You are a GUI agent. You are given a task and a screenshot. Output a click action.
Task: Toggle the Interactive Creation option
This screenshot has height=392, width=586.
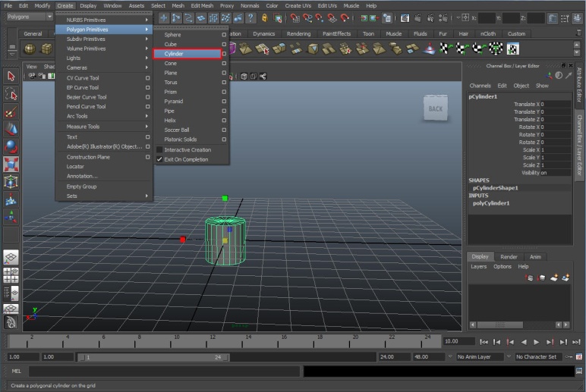pyautogui.click(x=187, y=149)
